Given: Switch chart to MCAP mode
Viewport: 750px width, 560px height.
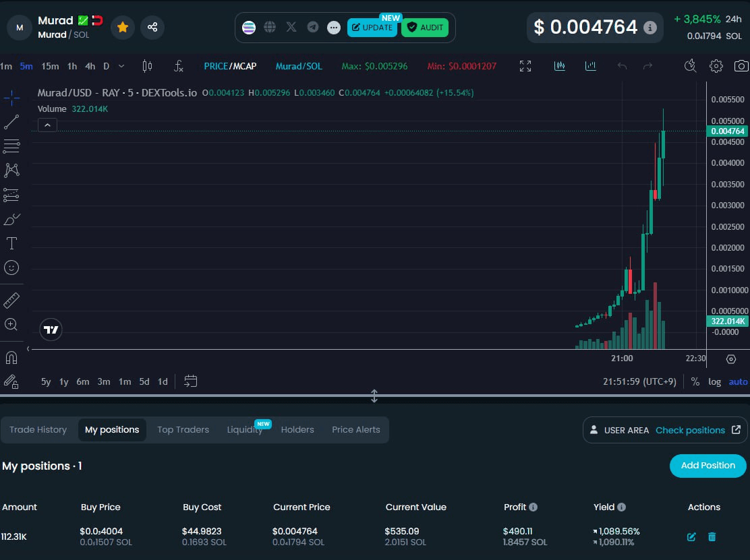Looking at the screenshot, I should pyautogui.click(x=244, y=67).
